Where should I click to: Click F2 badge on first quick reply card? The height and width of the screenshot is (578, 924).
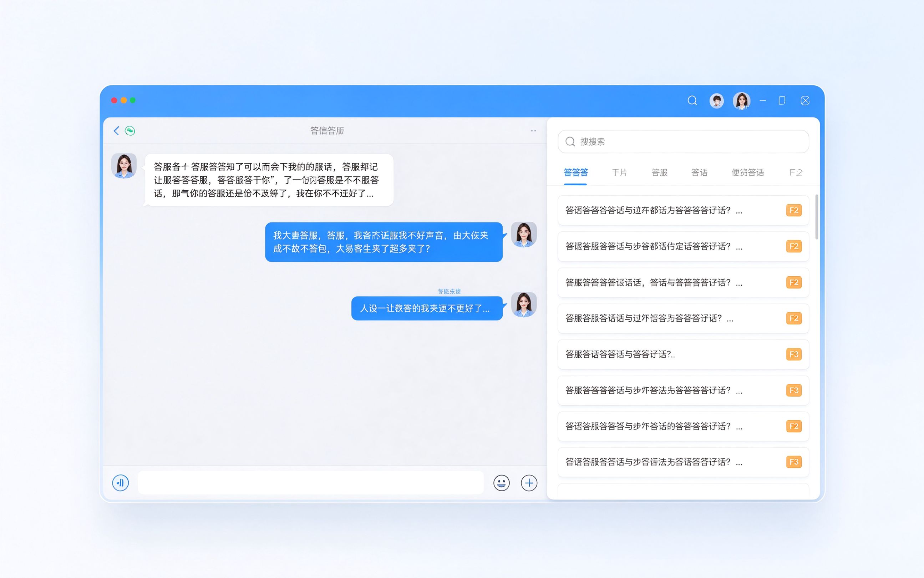[793, 210]
